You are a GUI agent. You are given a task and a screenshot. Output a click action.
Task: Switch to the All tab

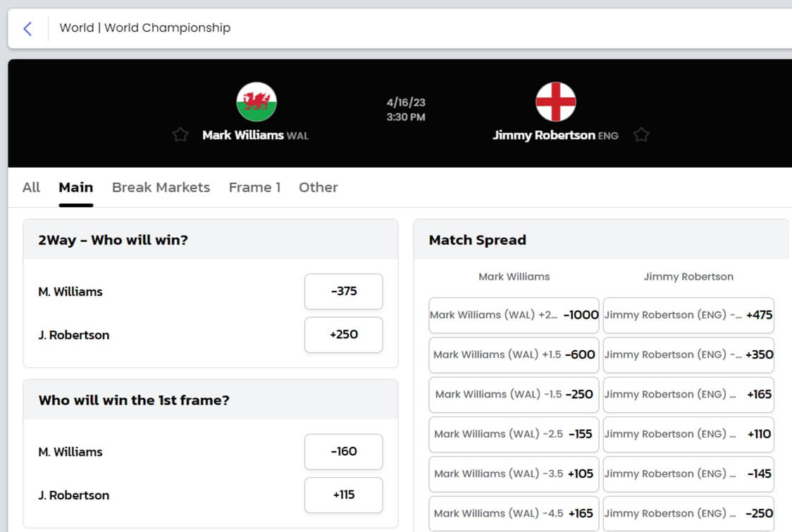tap(31, 187)
